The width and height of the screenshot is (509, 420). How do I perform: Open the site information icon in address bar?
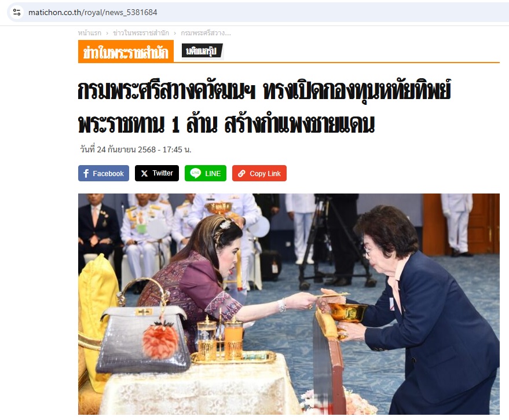17,12
